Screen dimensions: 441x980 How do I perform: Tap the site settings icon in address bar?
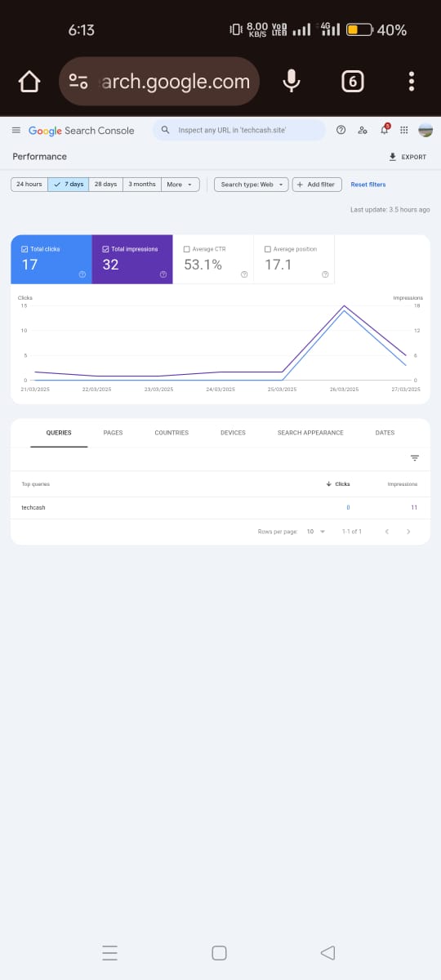point(79,82)
